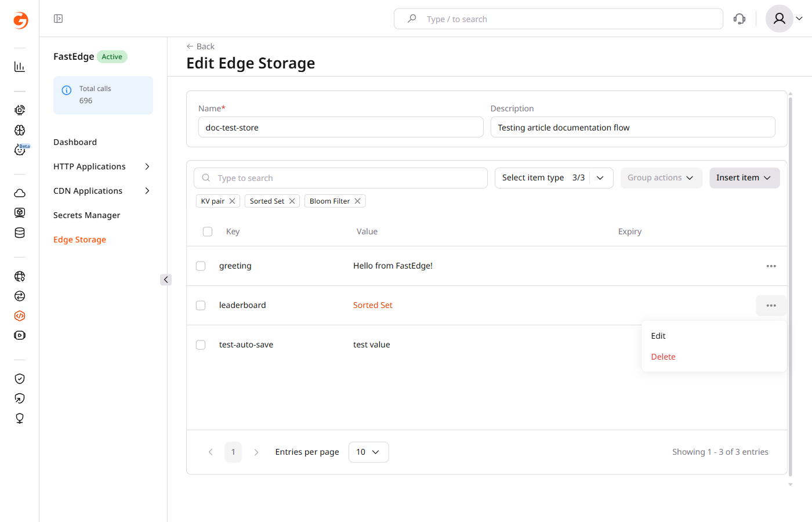This screenshot has width=812, height=522.
Task: Expand the account menu chevron
Action: (799, 19)
